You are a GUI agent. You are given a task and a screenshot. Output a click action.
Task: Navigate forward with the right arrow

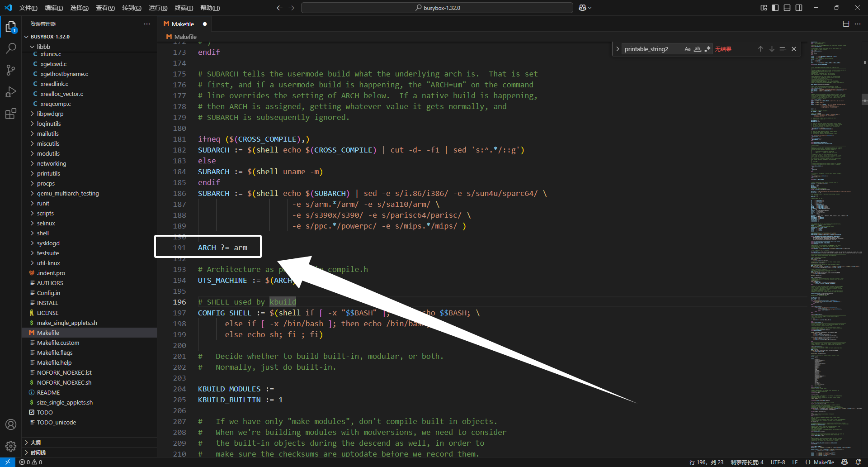[292, 8]
